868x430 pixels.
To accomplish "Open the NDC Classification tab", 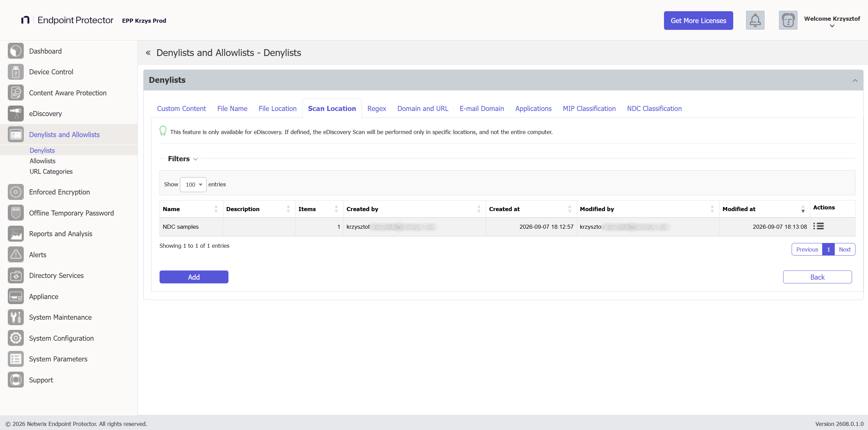I will [654, 109].
